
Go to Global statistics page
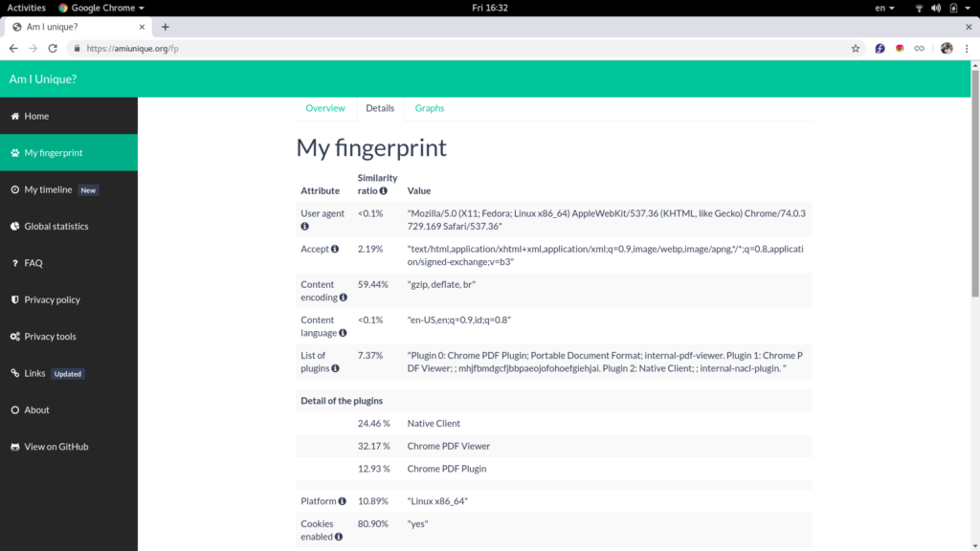tap(56, 227)
